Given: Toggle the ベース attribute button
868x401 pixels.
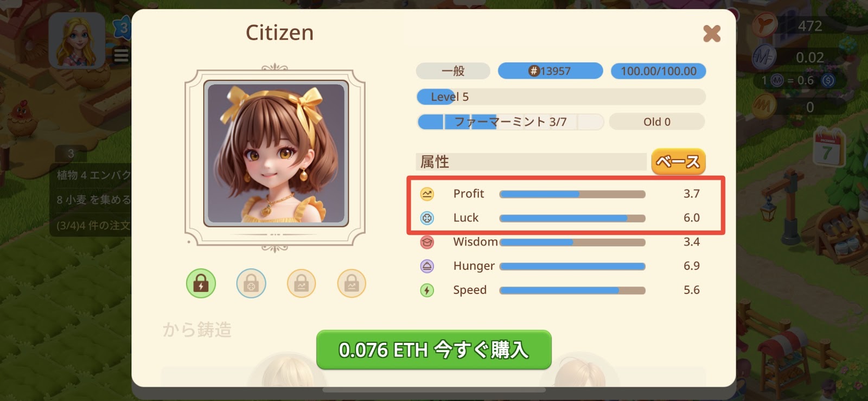Looking at the screenshot, I should point(678,162).
